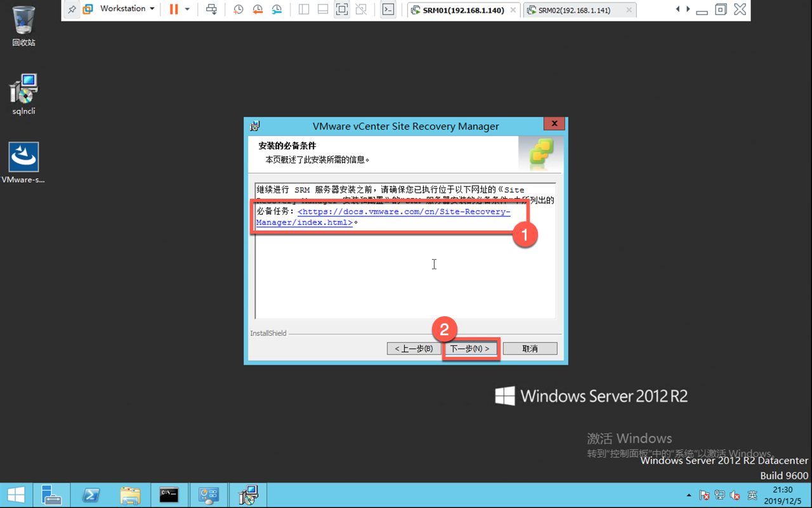The image size is (812, 508).
Task: Click the installer icon in dialog title bar
Action: (x=255, y=126)
